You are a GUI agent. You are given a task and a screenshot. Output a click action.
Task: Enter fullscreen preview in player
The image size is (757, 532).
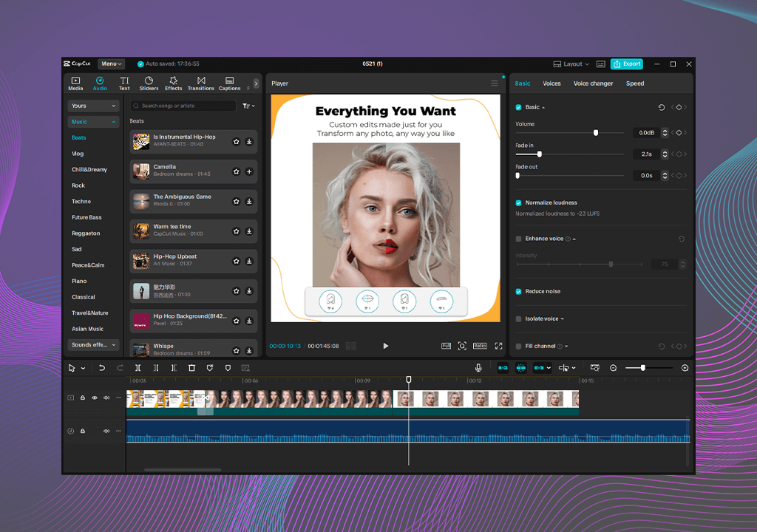498,346
